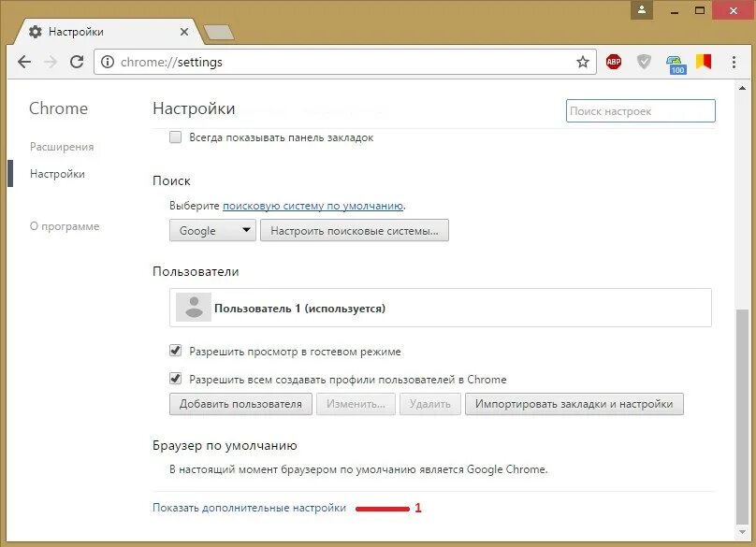This screenshot has height=547, width=756.
Task: Disable guest browsing mode checkbox
Action: click(x=174, y=351)
